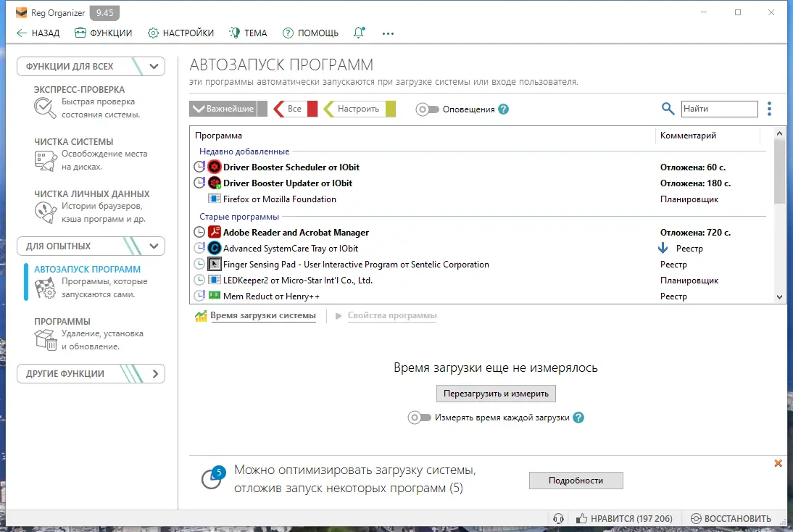Click Перезагрузить и измерить button
This screenshot has width=793, height=532.
[x=496, y=394]
